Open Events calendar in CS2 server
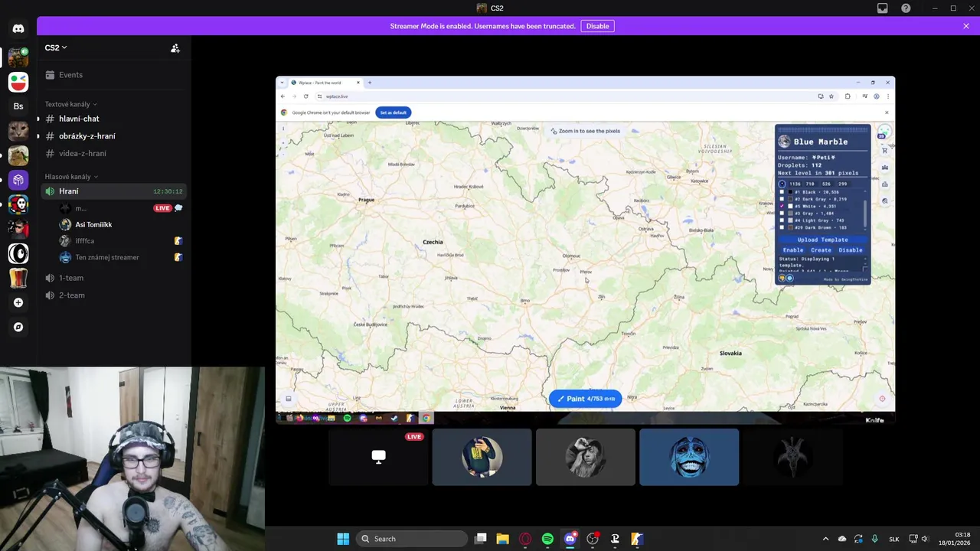The width and height of the screenshot is (980, 551). pyautogui.click(x=115, y=75)
